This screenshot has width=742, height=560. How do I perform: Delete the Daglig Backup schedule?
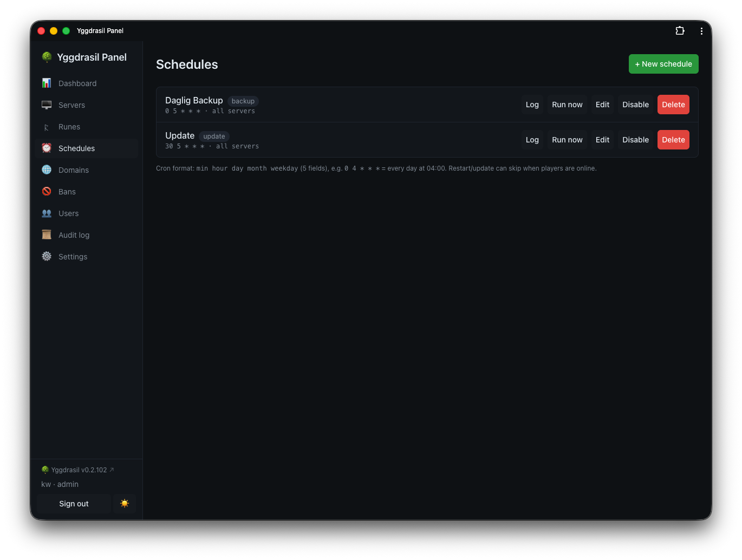tap(673, 105)
